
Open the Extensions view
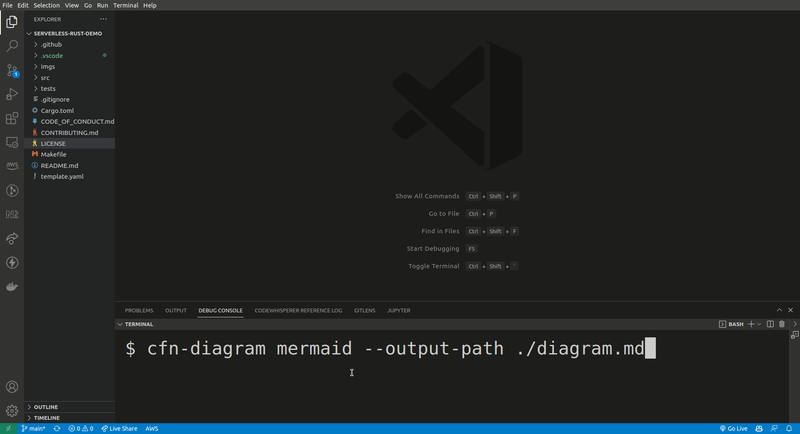pyautogui.click(x=12, y=118)
